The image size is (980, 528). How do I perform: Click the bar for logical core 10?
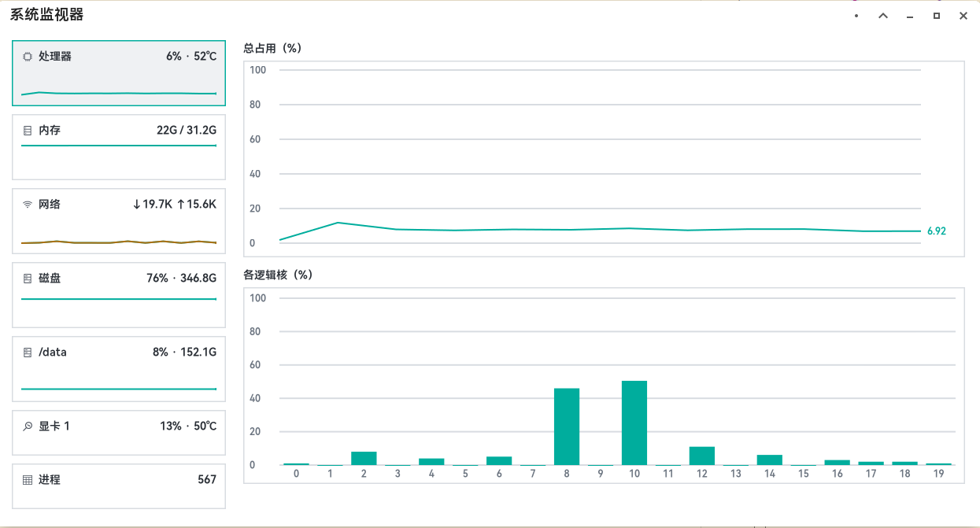tap(634, 423)
